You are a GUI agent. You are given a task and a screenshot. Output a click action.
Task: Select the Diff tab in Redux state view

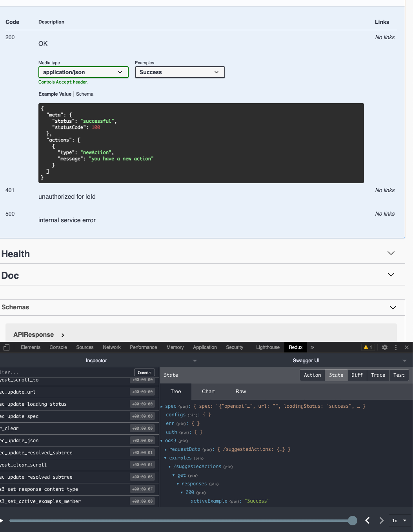tap(357, 375)
